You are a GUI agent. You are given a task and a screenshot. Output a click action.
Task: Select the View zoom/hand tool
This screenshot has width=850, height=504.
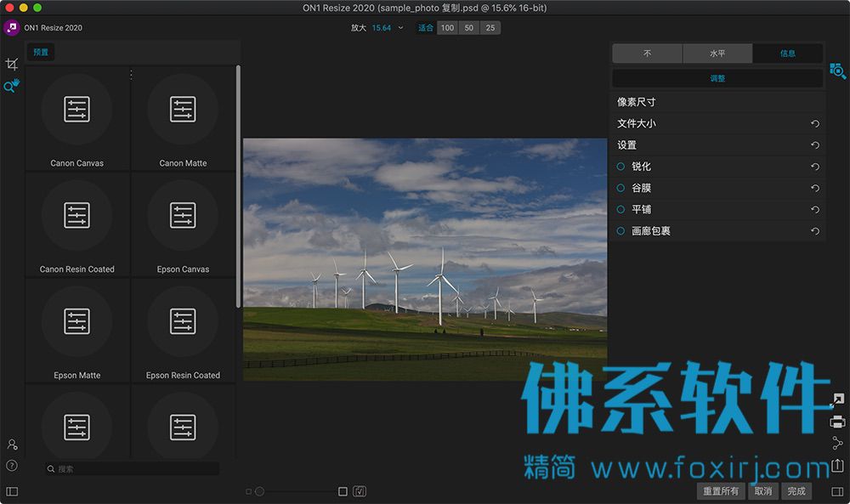pyautogui.click(x=11, y=86)
